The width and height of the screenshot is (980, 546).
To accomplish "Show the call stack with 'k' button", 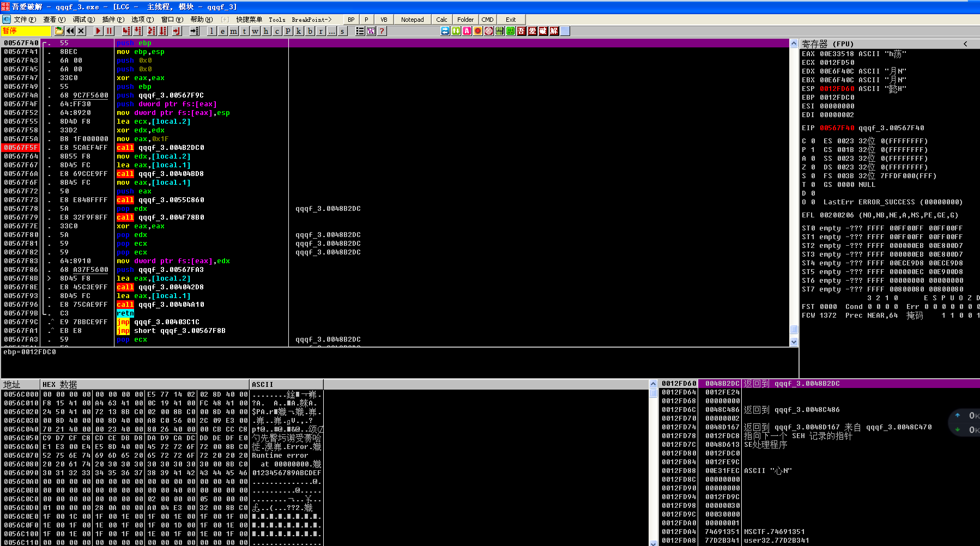I will point(299,31).
